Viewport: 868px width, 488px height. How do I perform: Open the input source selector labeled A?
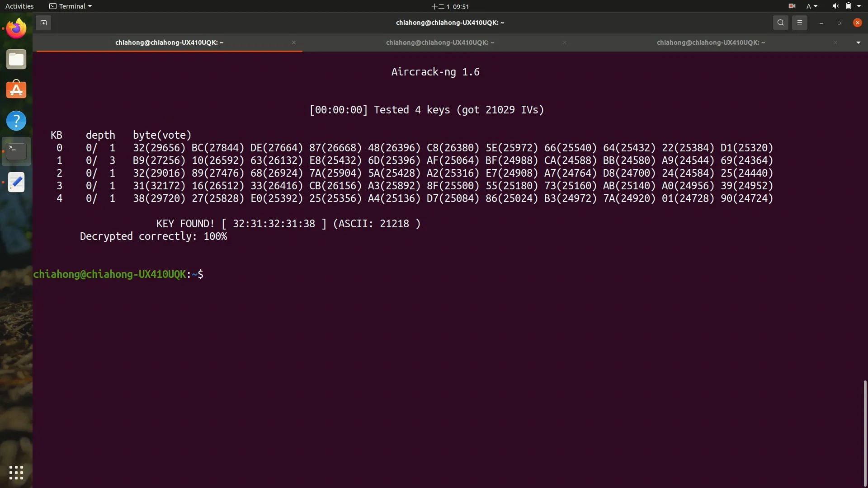(811, 6)
